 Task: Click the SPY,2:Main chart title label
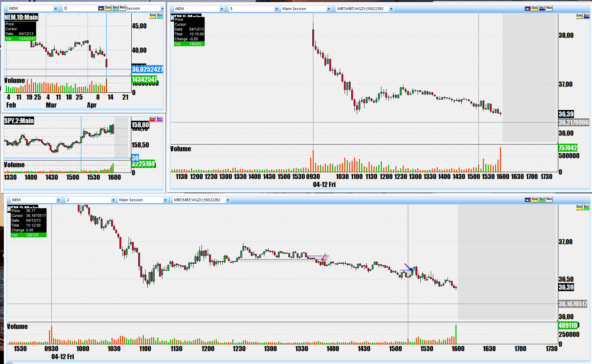(x=19, y=121)
